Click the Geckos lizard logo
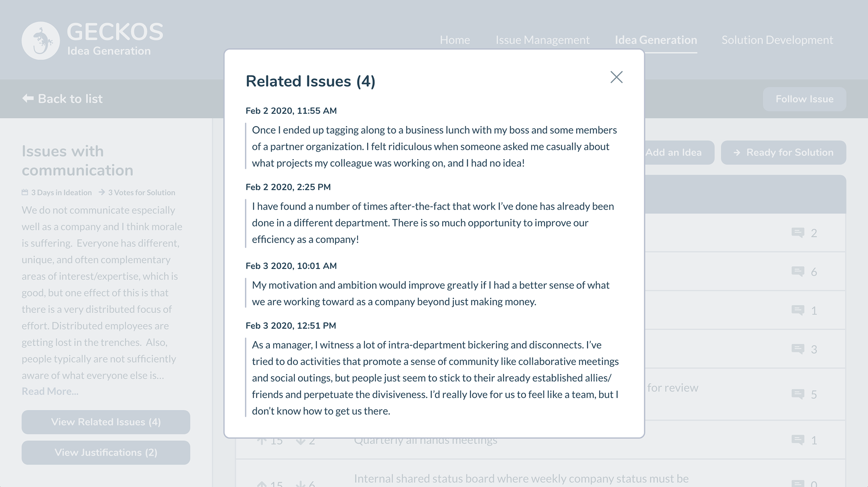 41,41
